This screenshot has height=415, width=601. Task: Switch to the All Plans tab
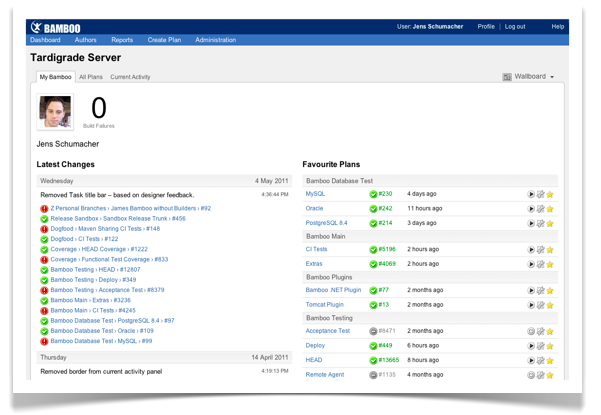91,77
